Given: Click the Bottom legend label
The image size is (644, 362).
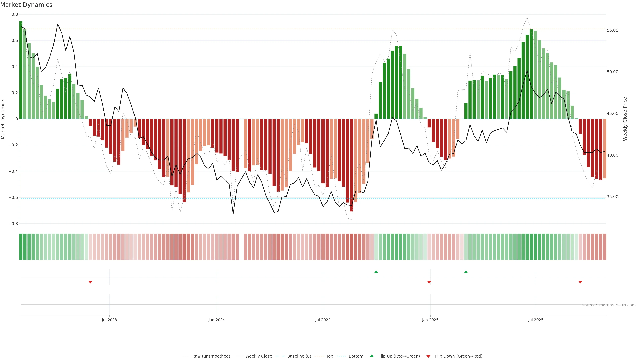Looking at the screenshot, I should click(356, 356).
